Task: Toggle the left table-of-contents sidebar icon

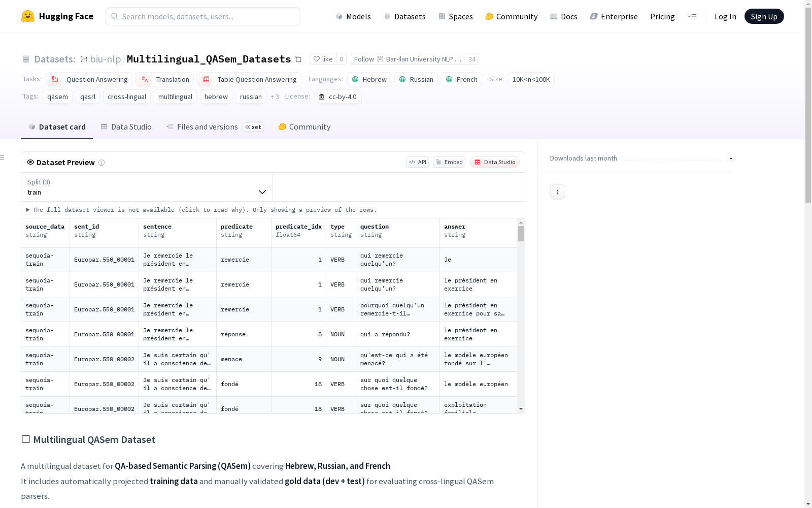Action: [x=3, y=157]
